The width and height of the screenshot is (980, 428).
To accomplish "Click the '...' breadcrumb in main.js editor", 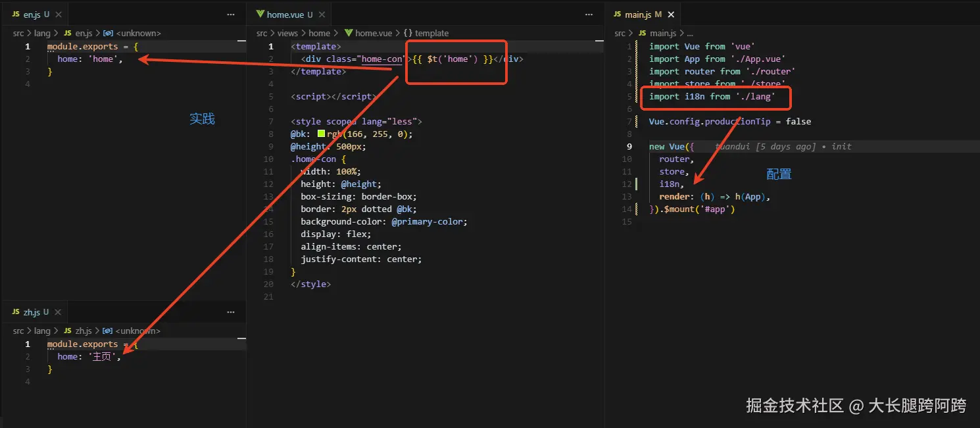I will (689, 33).
